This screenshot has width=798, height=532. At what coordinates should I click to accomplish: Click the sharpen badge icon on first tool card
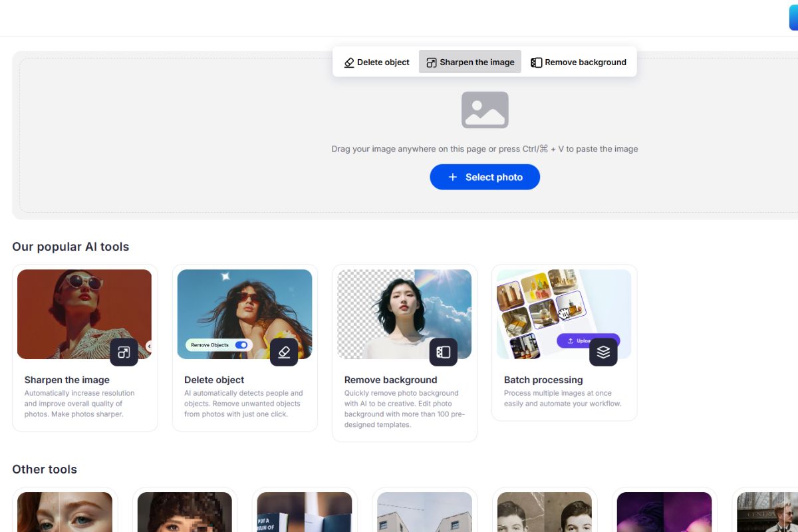point(124,352)
